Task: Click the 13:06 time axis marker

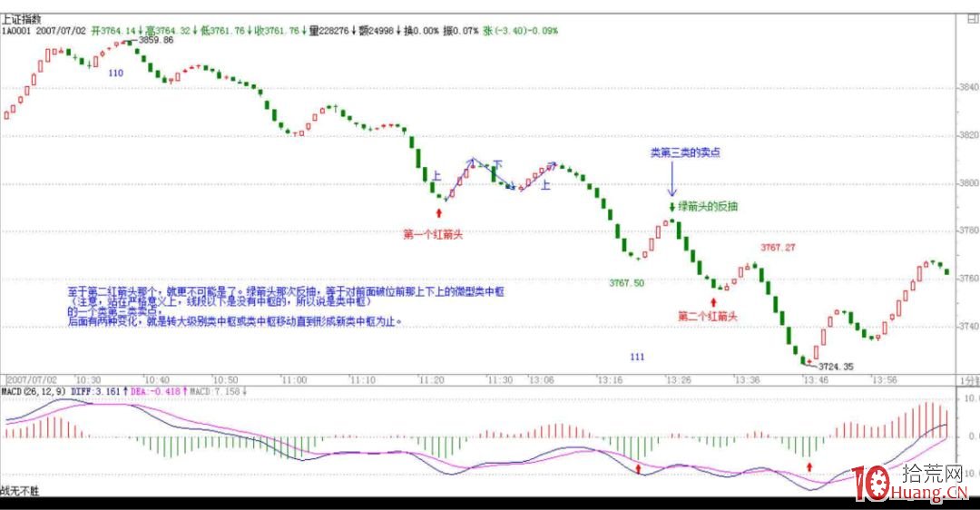Action: tap(541, 380)
